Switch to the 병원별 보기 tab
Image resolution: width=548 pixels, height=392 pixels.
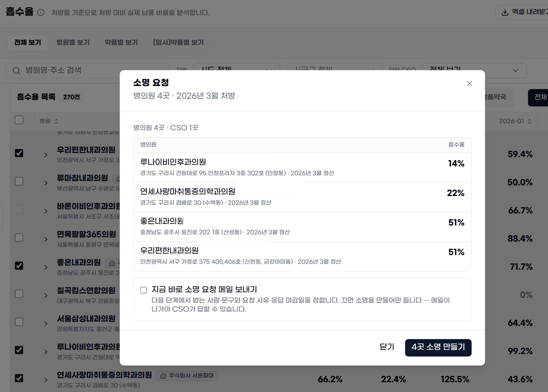coord(73,43)
